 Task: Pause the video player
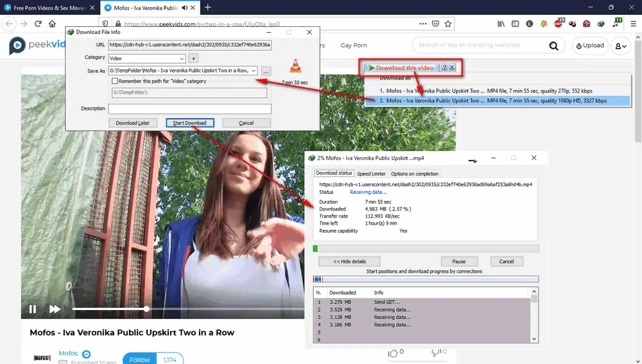click(x=33, y=309)
